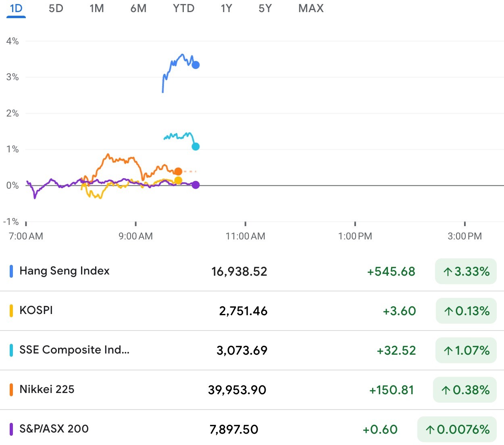Click the 7:00 AM axis label
The image size is (504, 445).
26,236
